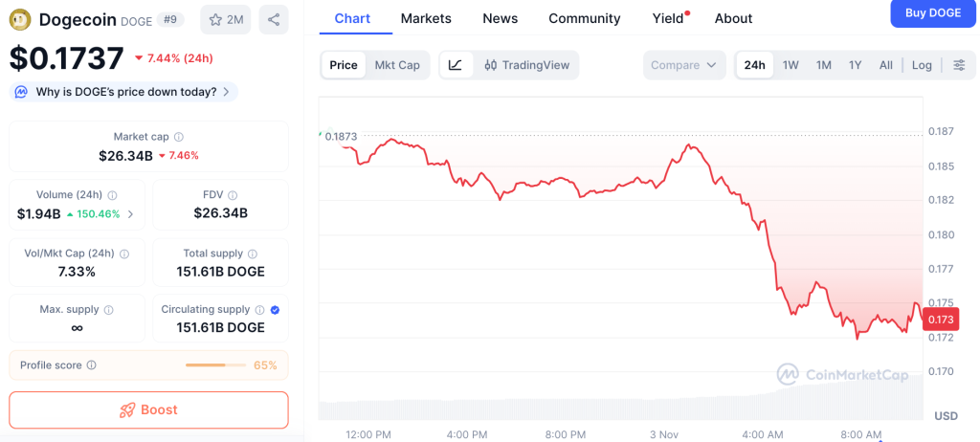Viewport: 980px width, 442px height.
Task: Click the Buy DOGE button
Action: [933, 13]
